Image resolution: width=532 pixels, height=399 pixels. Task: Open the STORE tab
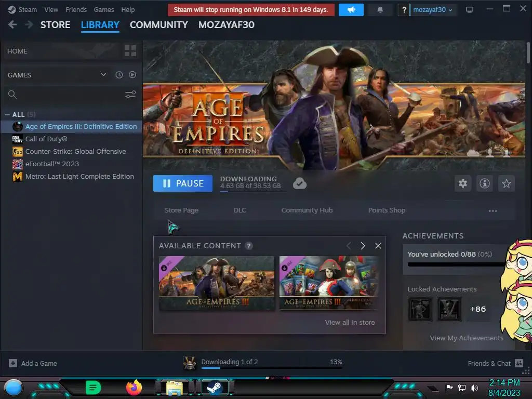55,25
